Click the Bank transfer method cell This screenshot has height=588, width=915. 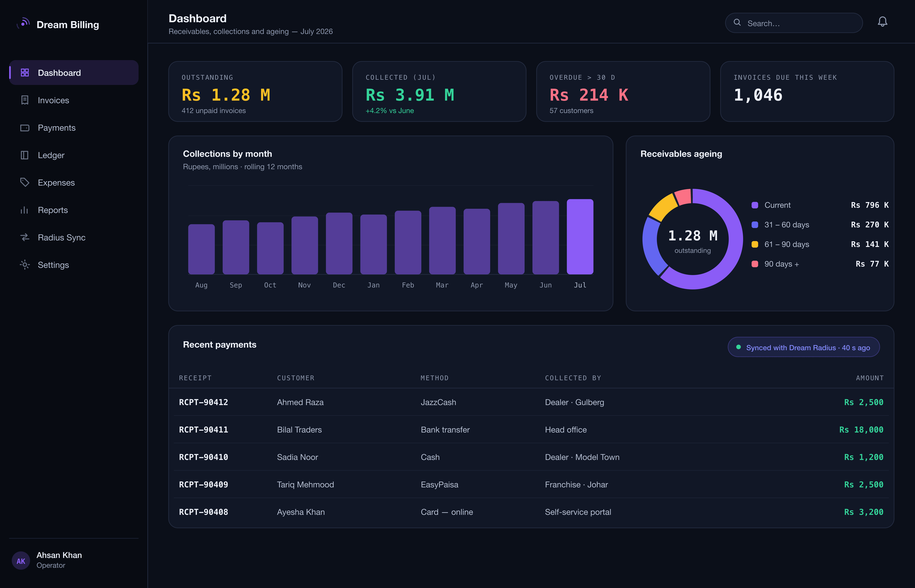[445, 430]
